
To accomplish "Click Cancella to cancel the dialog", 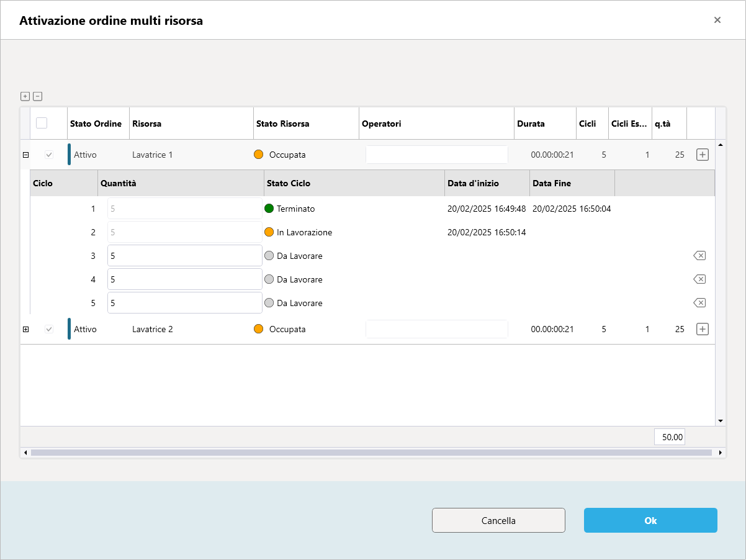I will [498, 520].
